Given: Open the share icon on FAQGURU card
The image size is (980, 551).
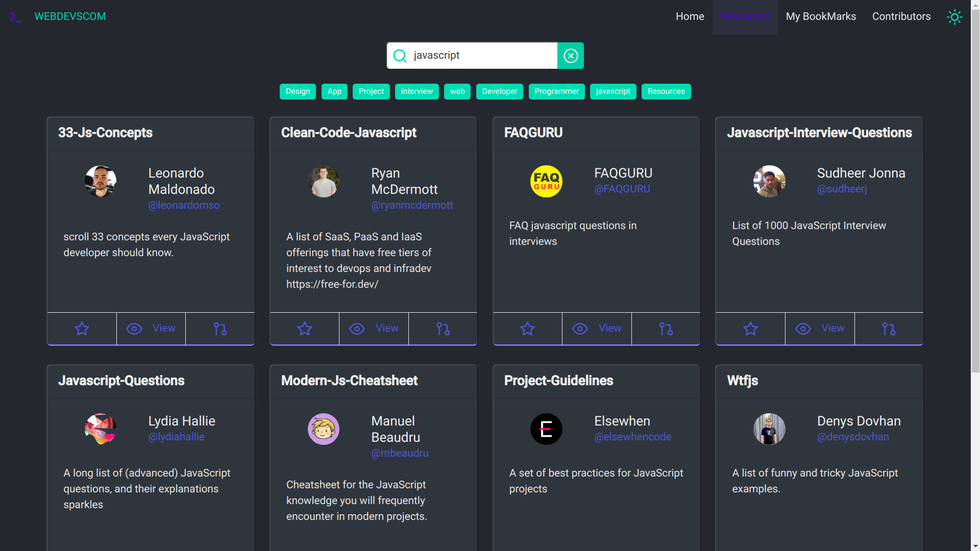Looking at the screenshot, I should pos(666,329).
